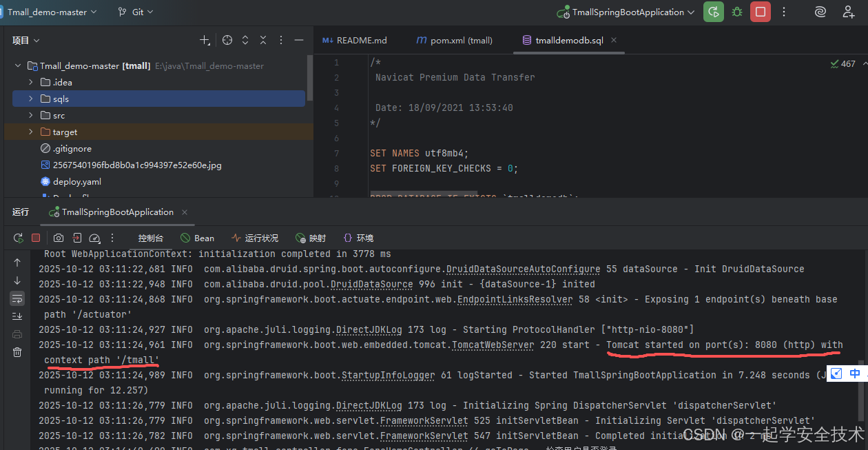Open the Git branch dropdown
This screenshot has width=868, height=450.
136,12
